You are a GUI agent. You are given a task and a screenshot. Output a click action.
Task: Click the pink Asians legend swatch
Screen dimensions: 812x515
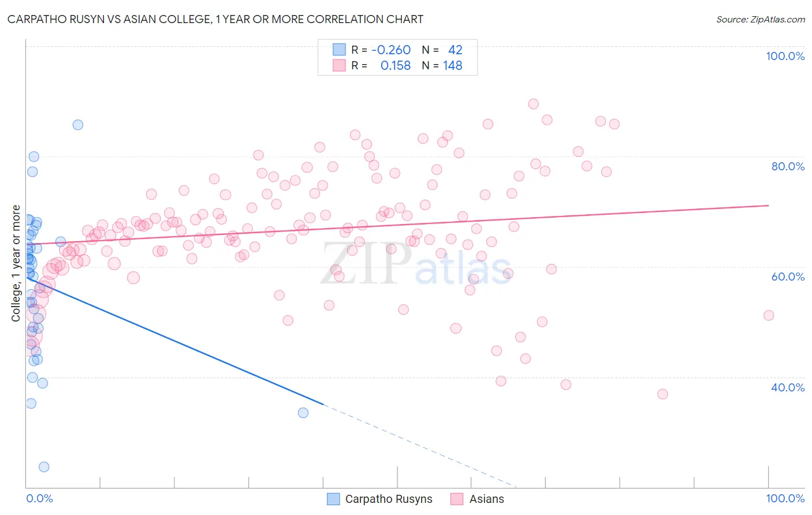tap(457, 499)
